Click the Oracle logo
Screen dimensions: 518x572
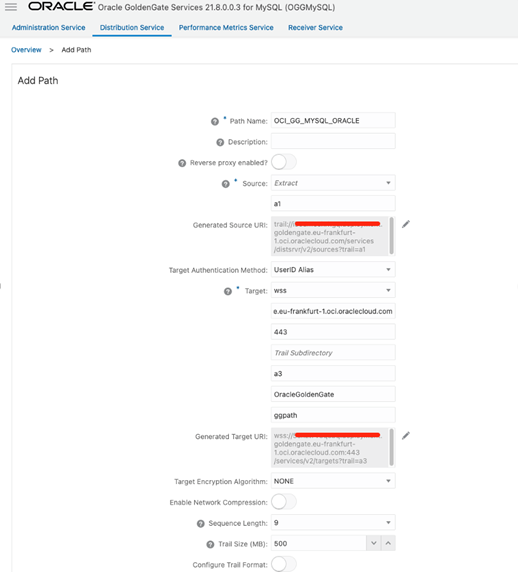click(x=61, y=6)
